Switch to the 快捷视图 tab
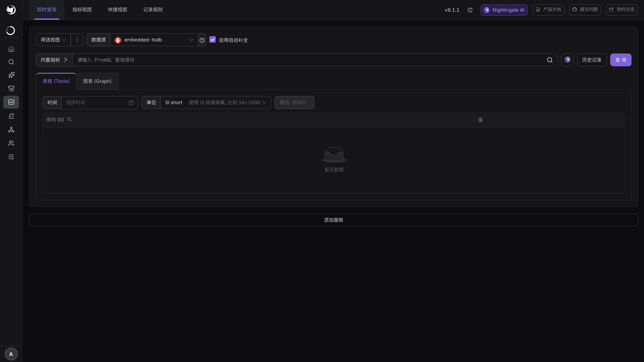Image resolution: width=644 pixels, height=362 pixels. 118,10
